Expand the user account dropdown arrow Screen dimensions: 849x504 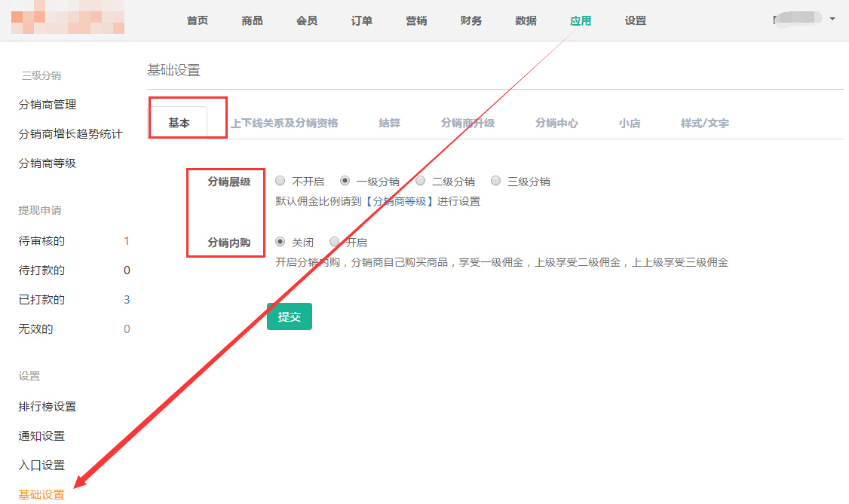pos(832,18)
